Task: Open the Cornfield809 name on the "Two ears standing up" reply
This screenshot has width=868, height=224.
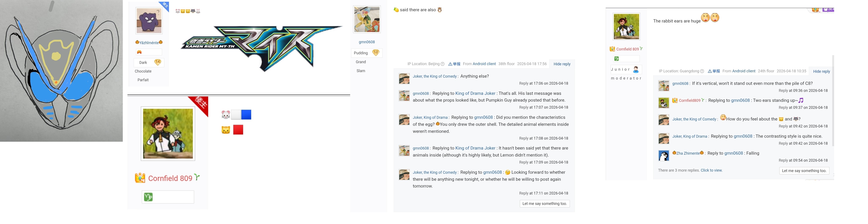Action: (689, 100)
